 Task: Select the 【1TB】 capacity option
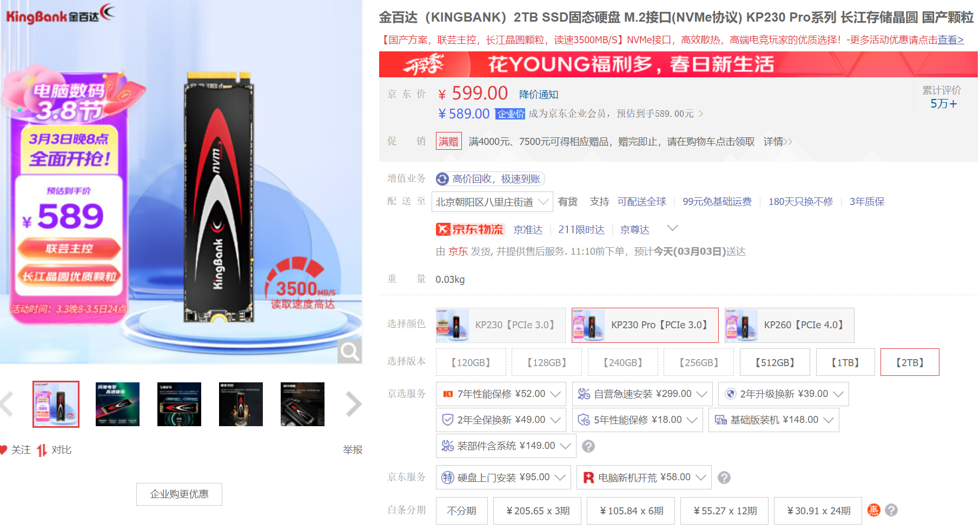(x=845, y=362)
